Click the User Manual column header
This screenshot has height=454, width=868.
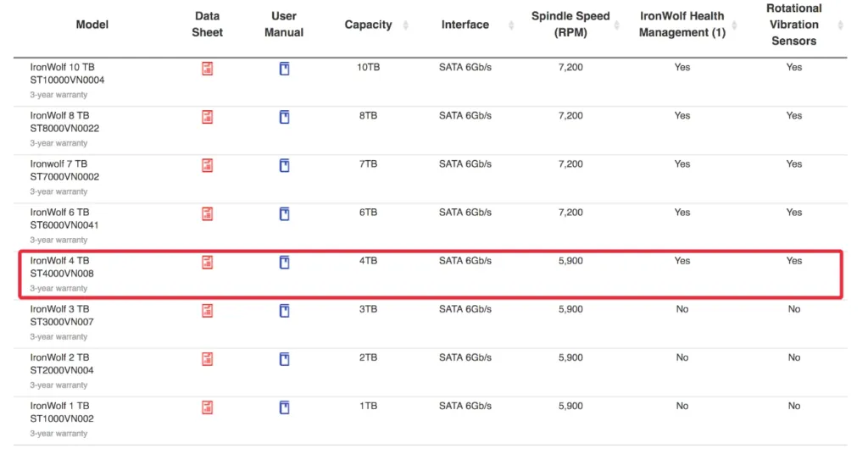pos(284,25)
